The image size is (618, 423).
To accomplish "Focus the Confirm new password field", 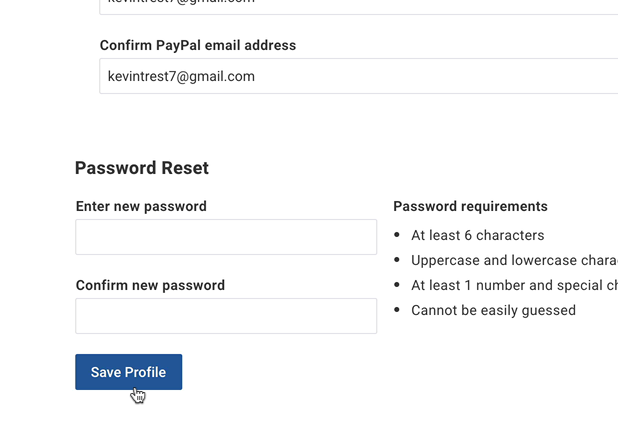I will coord(226,316).
